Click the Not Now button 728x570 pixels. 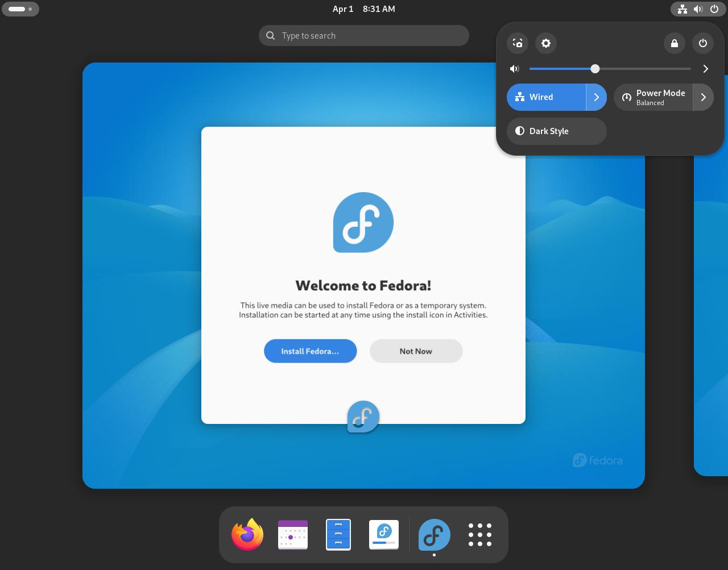tap(416, 351)
